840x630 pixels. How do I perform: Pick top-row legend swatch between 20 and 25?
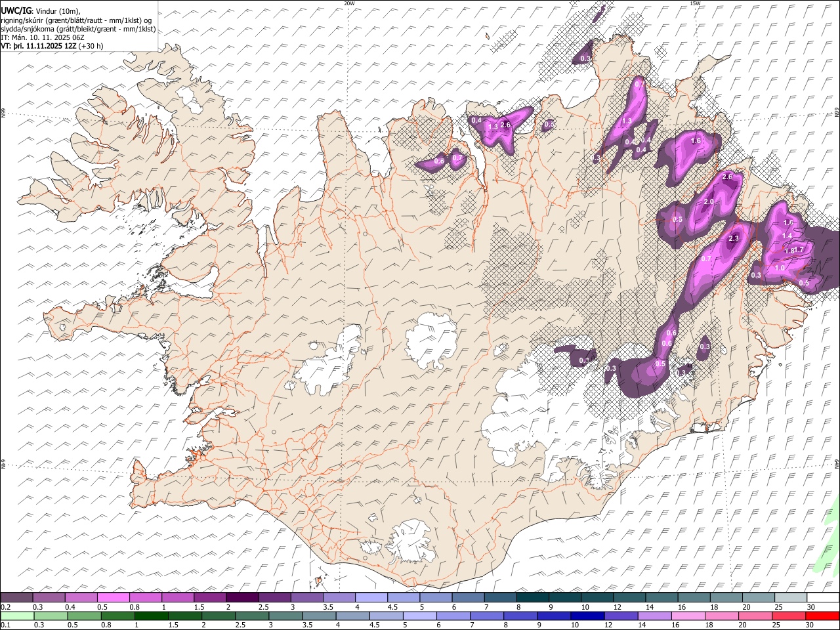tap(758, 598)
